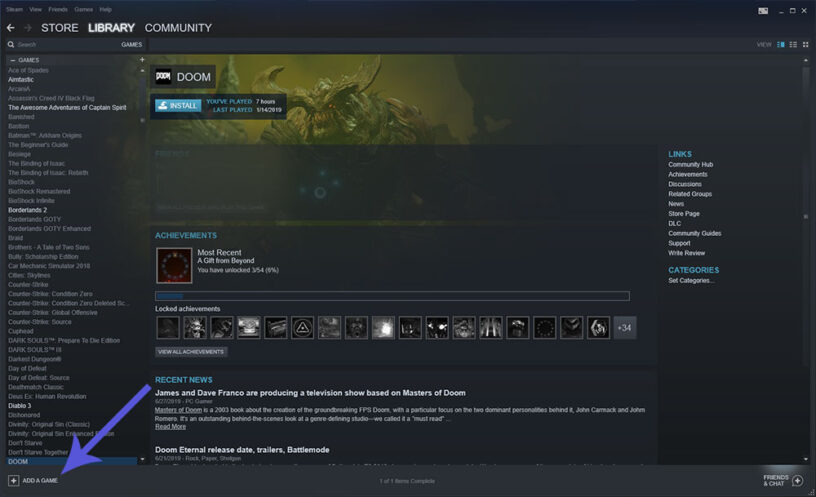Open the Help menu
Image resolution: width=816 pixels, height=497 pixels.
106,9
